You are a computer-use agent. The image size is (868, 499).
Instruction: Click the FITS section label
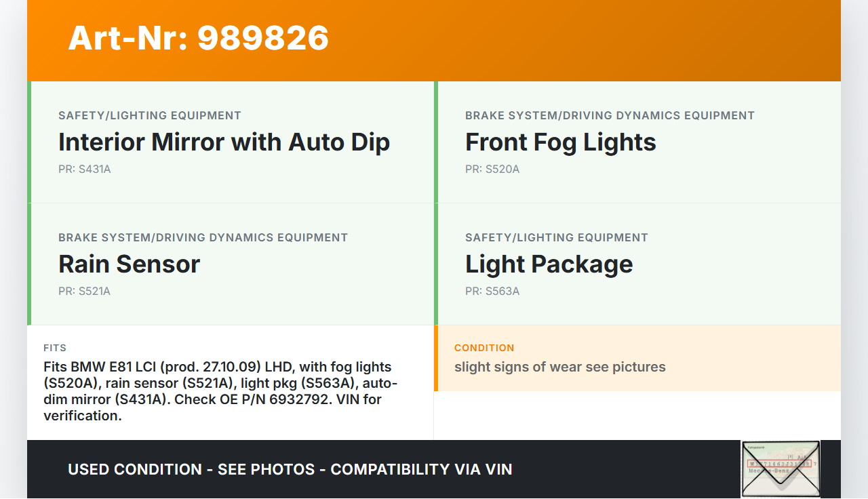point(55,348)
